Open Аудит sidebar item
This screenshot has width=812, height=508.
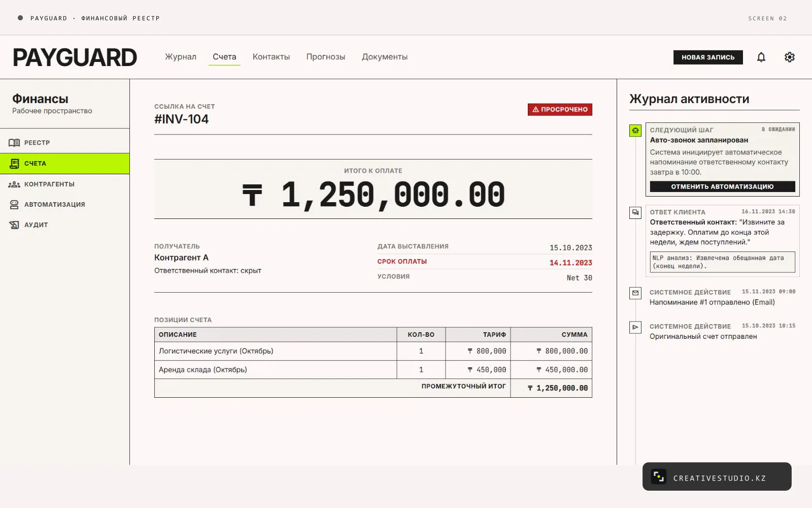click(64, 225)
